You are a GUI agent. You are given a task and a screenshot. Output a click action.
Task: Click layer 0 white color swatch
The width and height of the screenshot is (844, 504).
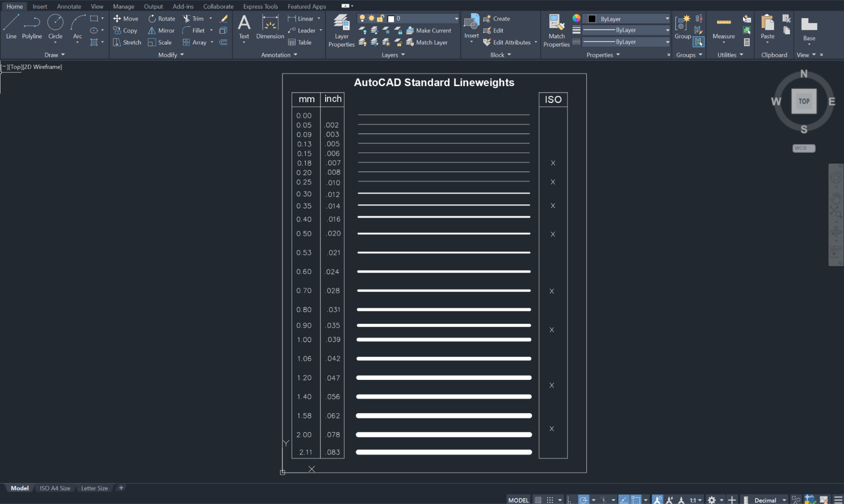click(x=391, y=19)
